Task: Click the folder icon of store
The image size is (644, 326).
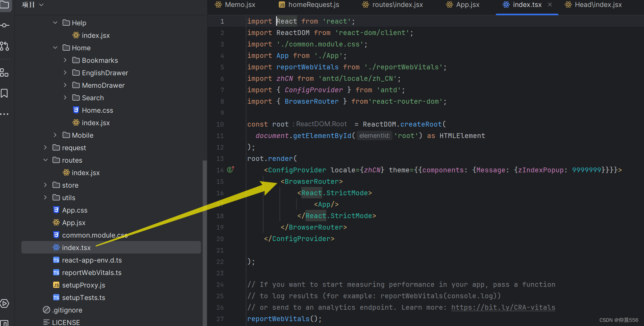Action: [x=56, y=185]
